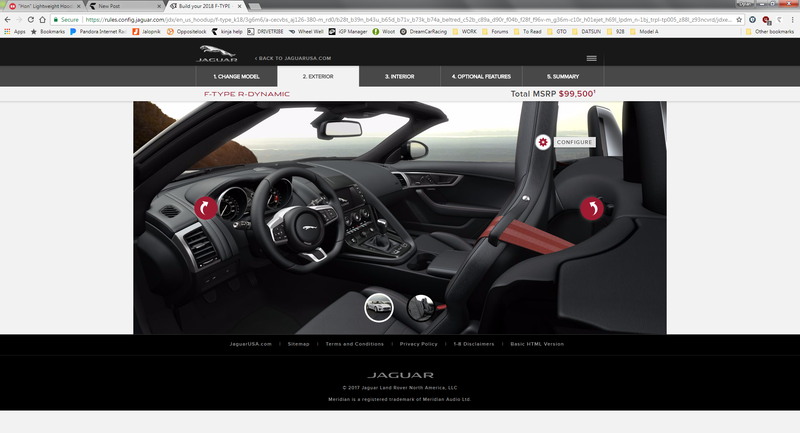The height and width of the screenshot is (433, 800).
Task: Select the 2. Exterior tab
Action: (x=318, y=77)
